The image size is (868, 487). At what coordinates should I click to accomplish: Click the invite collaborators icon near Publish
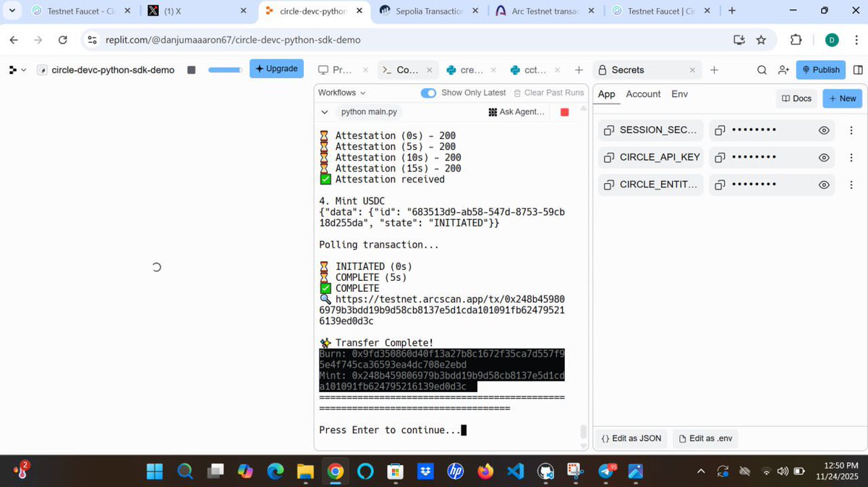[x=783, y=69]
